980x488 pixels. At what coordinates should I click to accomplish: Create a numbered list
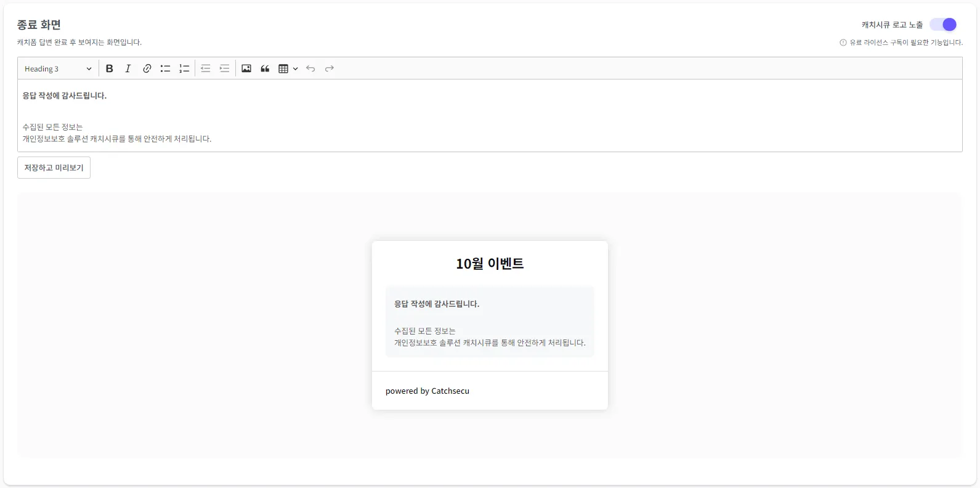[x=184, y=68]
